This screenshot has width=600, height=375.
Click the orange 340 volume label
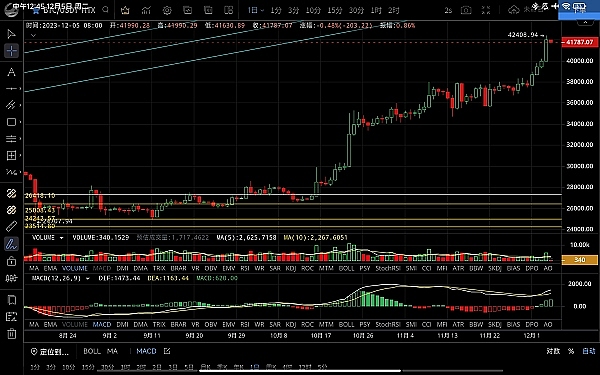[x=579, y=260]
